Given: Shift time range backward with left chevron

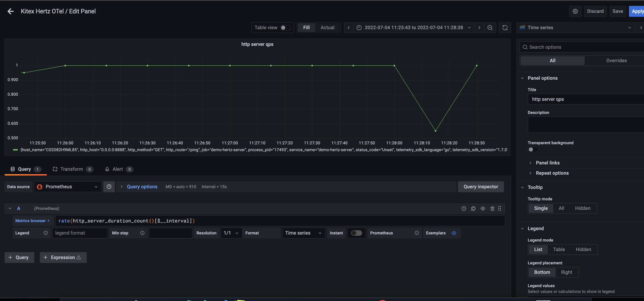Looking at the screenshot, I should pos(348,28).
